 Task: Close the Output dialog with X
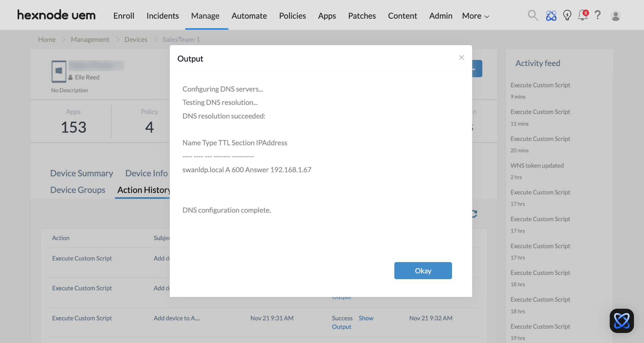[461, 57]
